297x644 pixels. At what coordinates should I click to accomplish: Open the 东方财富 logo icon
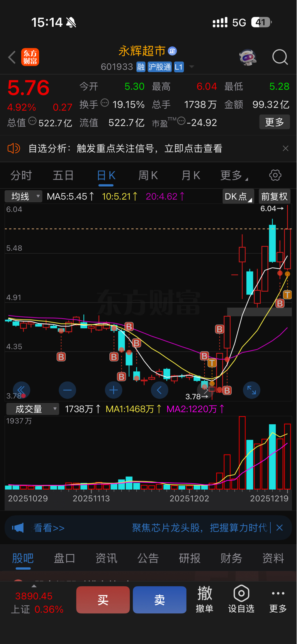30,57
